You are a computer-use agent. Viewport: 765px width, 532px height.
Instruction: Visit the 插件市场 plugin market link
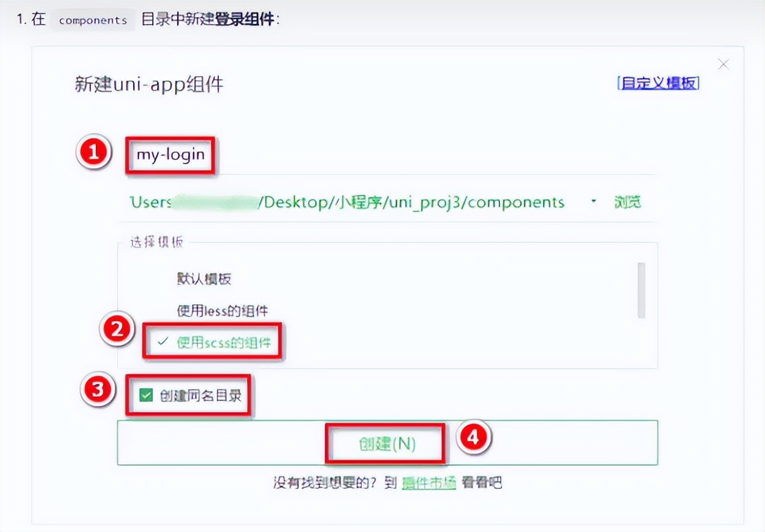(x=429, y=483)
